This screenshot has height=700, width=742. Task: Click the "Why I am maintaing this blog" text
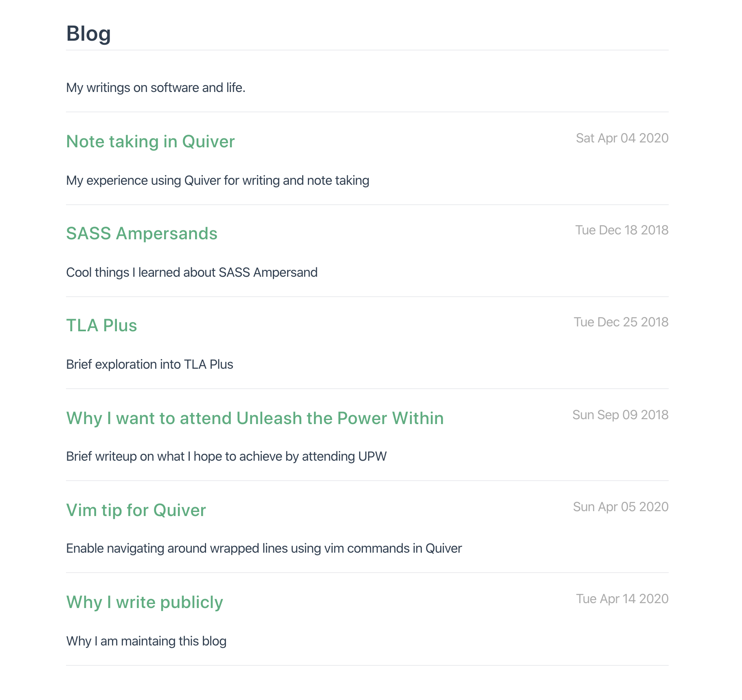point(146,641)
